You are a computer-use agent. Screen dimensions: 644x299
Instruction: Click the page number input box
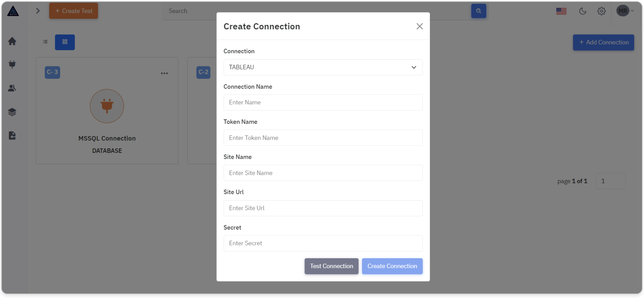610,181
